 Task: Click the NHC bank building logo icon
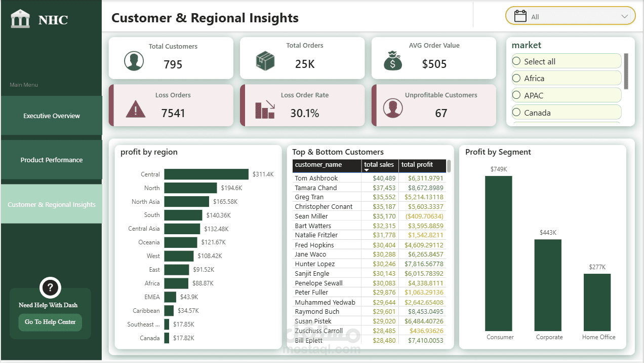point(20,19)
